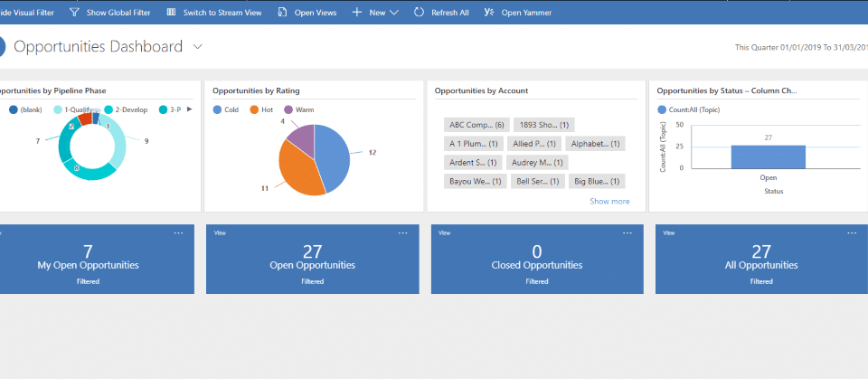868x379 pixels.
Task: Select the ABC Comp... (6) account tag
Action: point(476,125)
